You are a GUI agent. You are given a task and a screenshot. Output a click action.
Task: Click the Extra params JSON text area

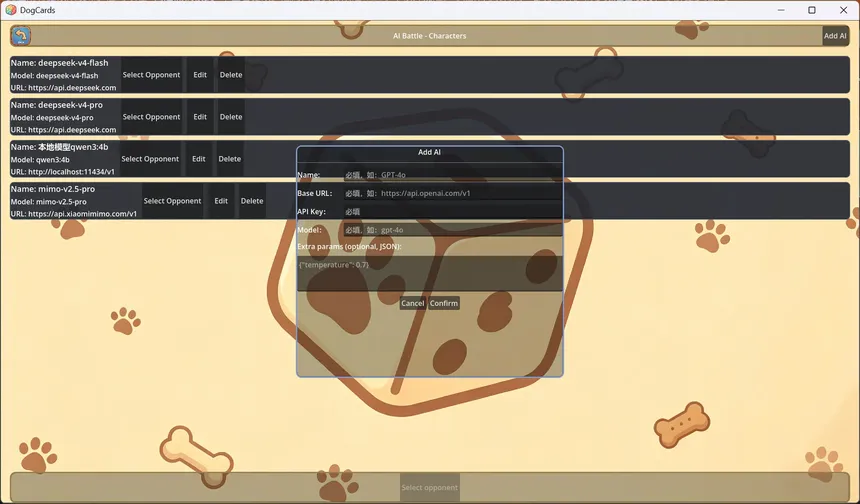[x=429, y=273]
